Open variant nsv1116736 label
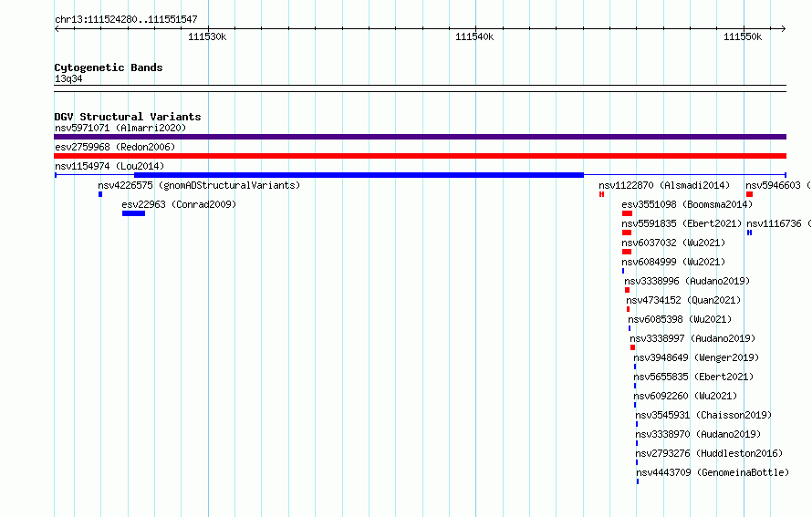This screenshot has height=517, width=812. 778,223
